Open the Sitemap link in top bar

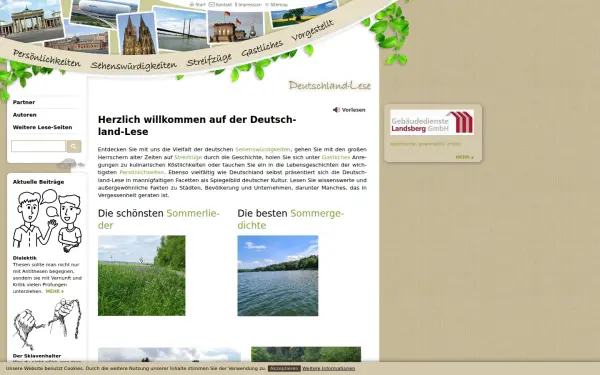coord(276,5)
